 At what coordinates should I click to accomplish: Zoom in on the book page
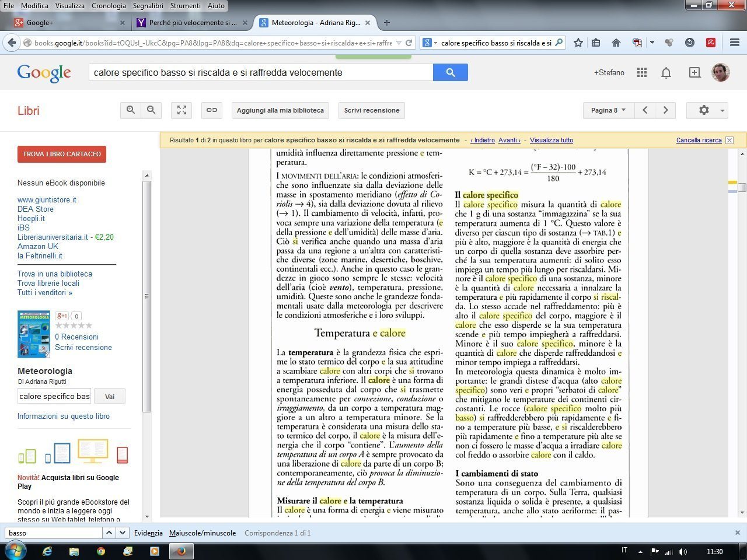pos(131,110)
